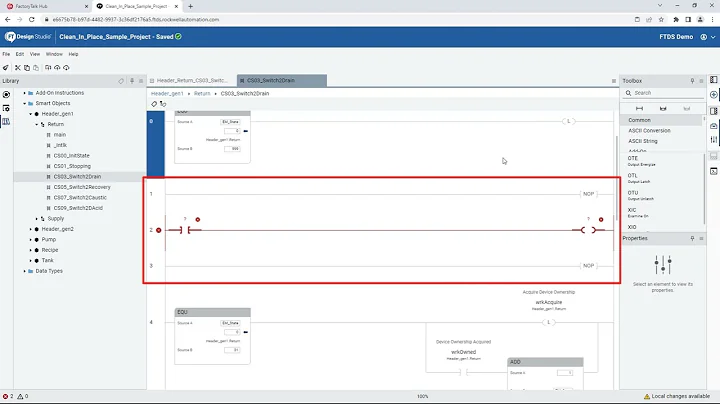Image resolution: width=720 pixels, height=404 pixels.
Task: Expand the Recipe node
Action: click(x=31, y=250)
